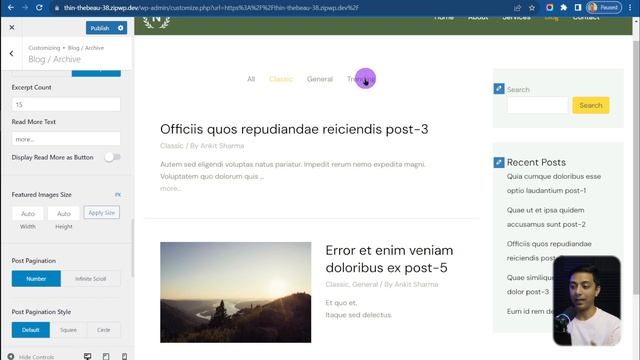Click the Apply Size button
This screenshot has height=360, width=640.
102,213
